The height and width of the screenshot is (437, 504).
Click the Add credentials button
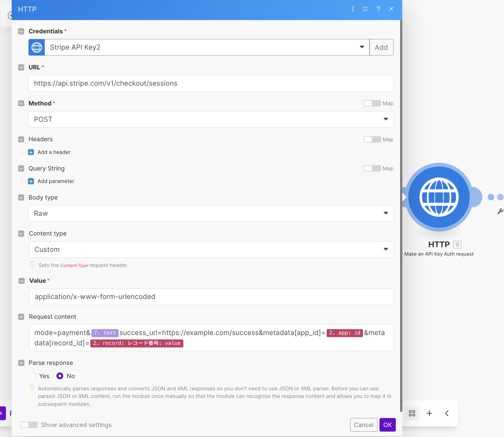pos(381,47)
